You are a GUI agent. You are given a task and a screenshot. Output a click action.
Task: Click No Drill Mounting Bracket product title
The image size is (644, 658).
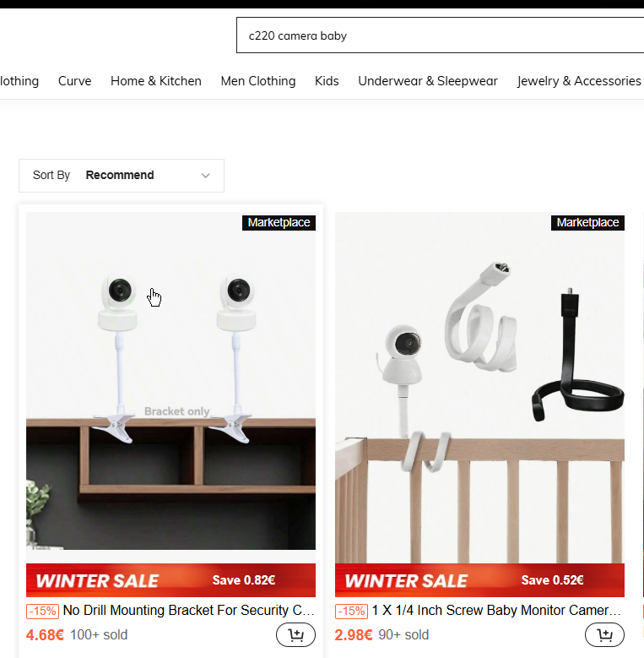[x=189, y=610]
